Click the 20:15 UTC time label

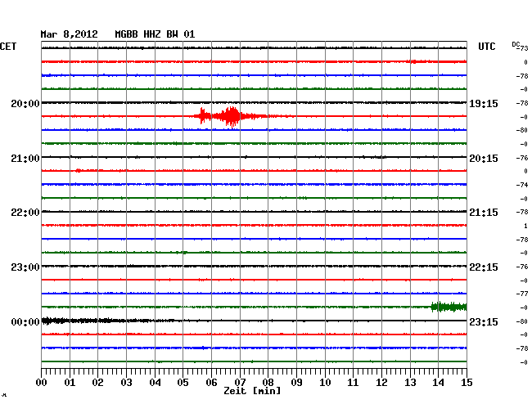(484, 159)
